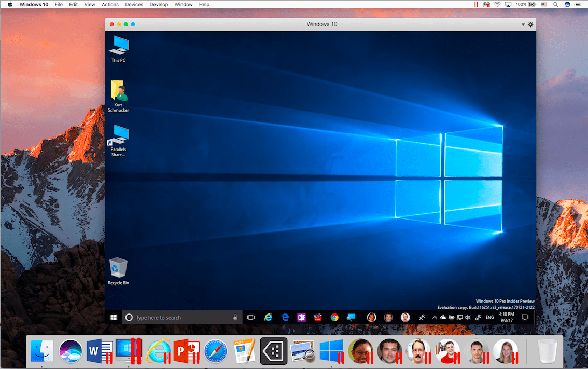Viewport: 588px width, 369px height.
Task: Open Pages from the Dock
Action: [x=245, y=352]
